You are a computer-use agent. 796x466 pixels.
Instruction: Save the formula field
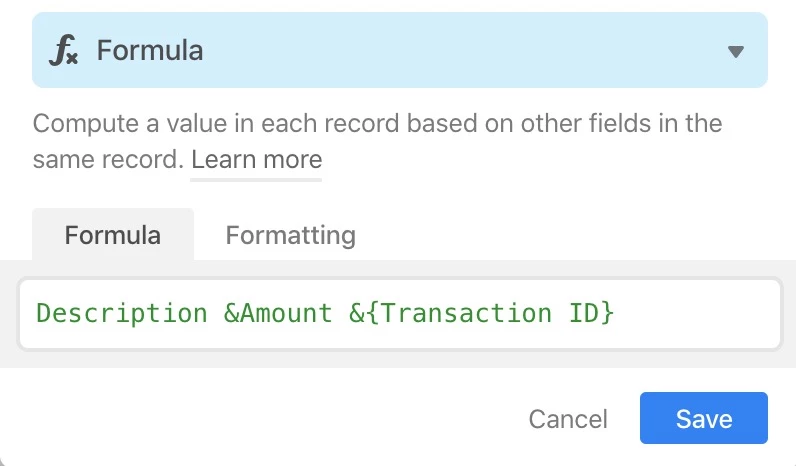(x=704, y=418)
